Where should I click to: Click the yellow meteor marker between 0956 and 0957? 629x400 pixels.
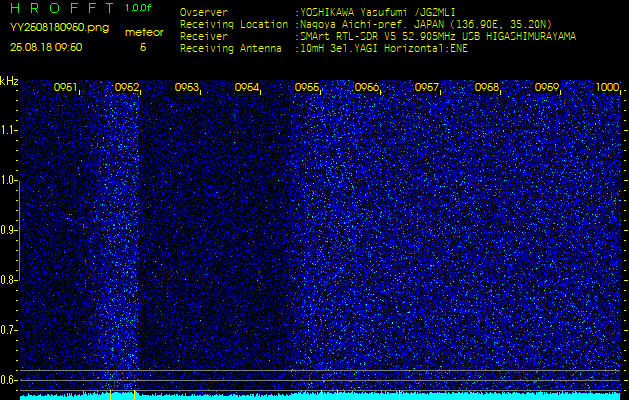tap(400, 394)
